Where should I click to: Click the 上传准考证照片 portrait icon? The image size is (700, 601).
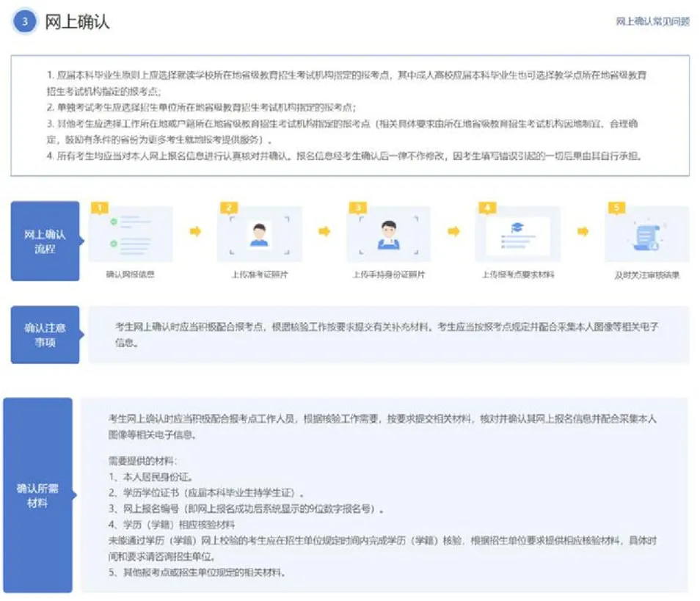coord(258,234)
